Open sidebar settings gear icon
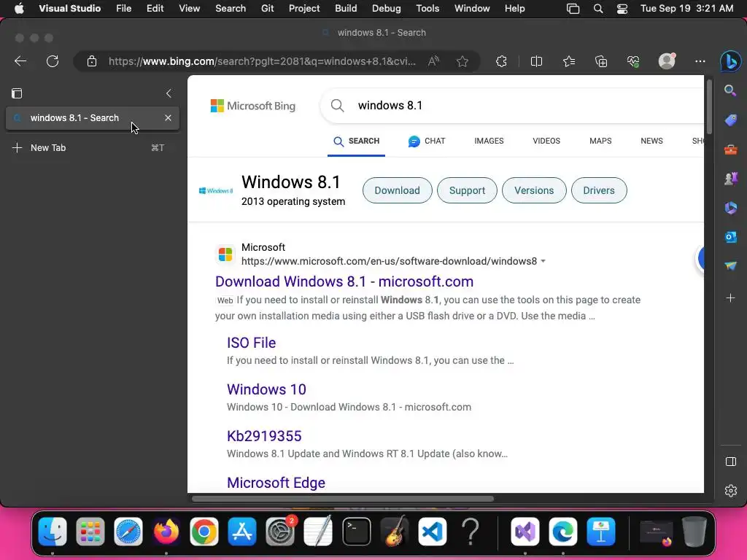Screen dimensions: 747x560 (730, 491)
